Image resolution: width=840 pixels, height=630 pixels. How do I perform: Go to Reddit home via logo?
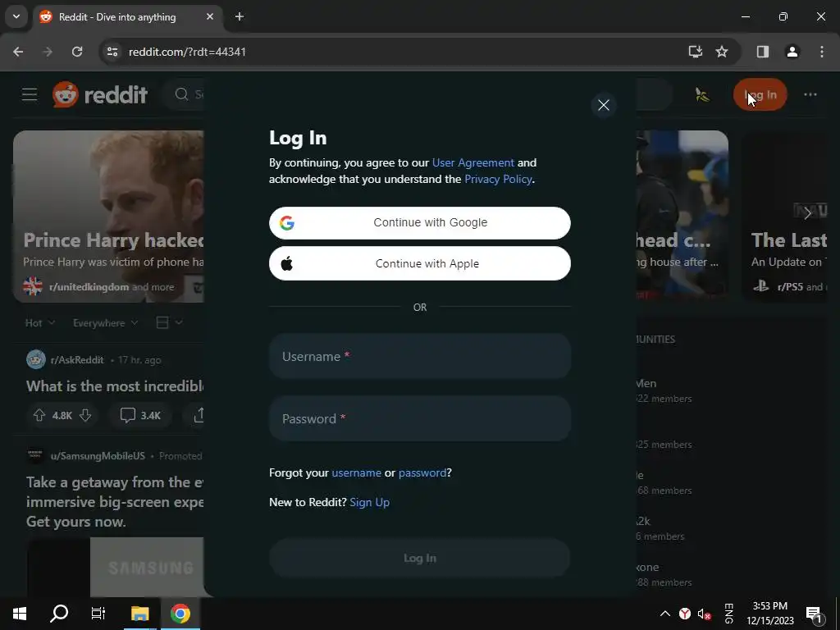click(100, 95)
